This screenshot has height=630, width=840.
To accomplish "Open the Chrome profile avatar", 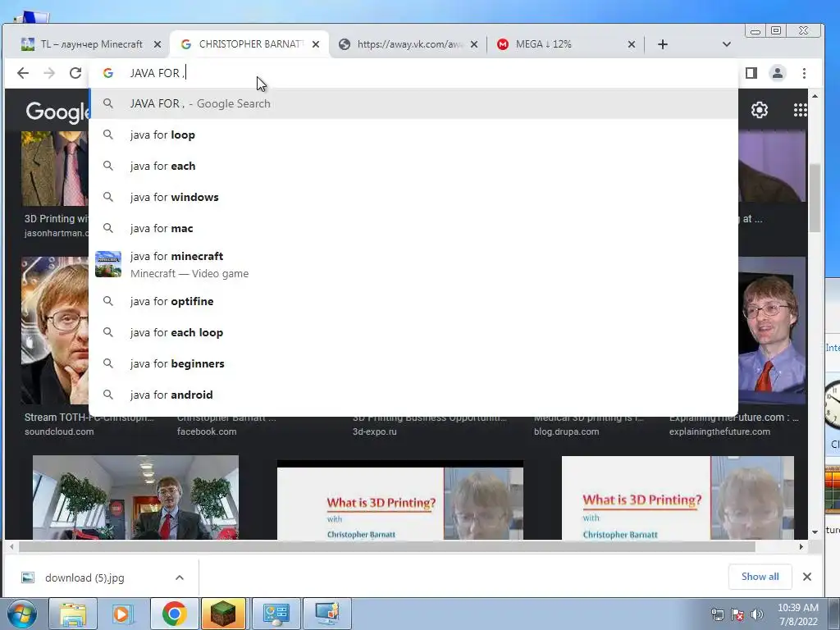I will [x=778, y=73].
